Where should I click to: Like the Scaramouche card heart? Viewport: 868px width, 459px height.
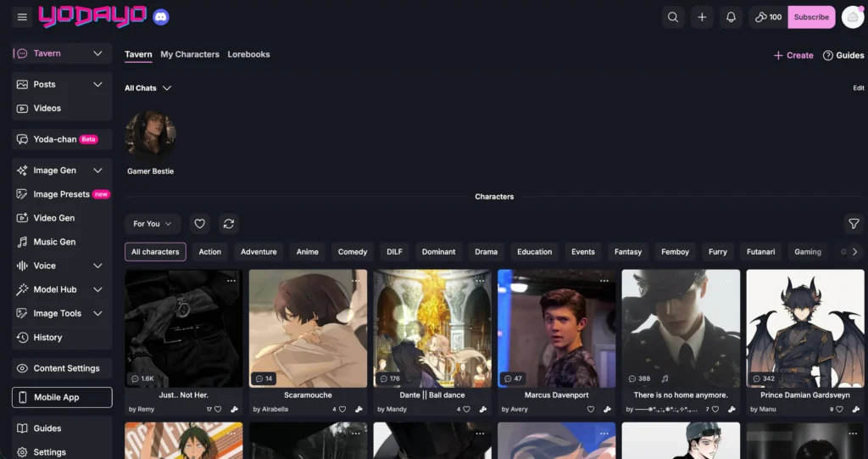pyautogui.click(x=342, y=409)
